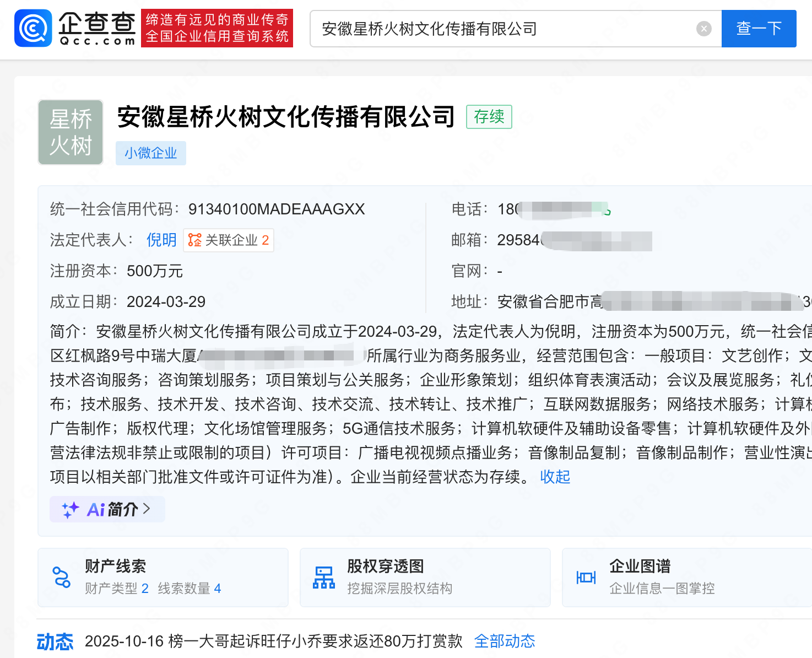Open legal representative 倪明 profile
The image size is (812, 658).
(161, 240)
